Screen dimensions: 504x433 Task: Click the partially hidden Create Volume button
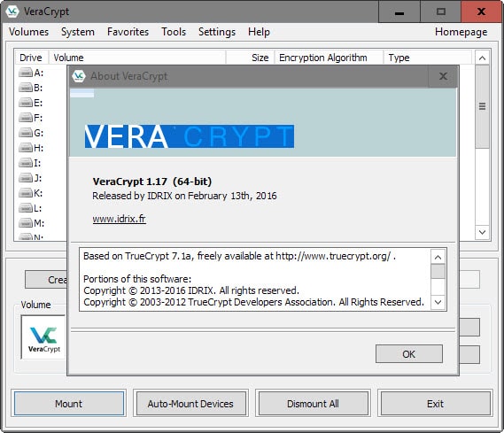(46, 280)
